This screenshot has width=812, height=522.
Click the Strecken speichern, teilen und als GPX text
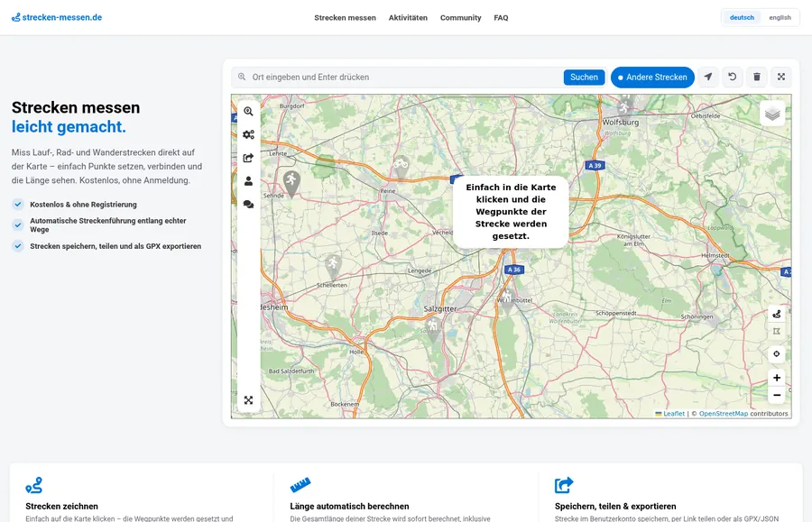115,246
